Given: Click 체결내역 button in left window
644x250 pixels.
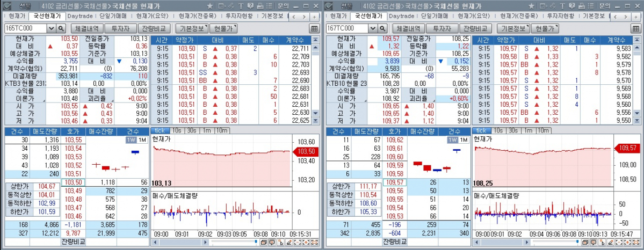Looking at the screenshot, I should click(x=86, y=28).
